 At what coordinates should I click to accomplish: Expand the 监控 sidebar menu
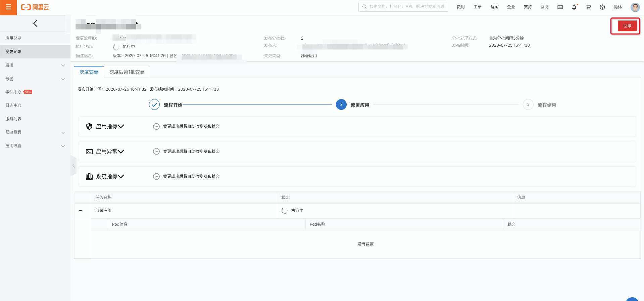coord(63,66)
